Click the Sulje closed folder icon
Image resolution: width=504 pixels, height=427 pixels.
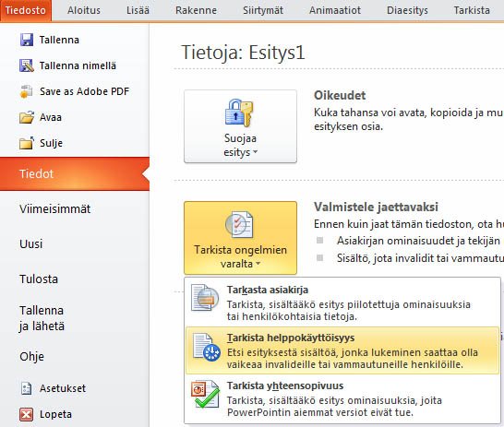(x=27, y=143)
